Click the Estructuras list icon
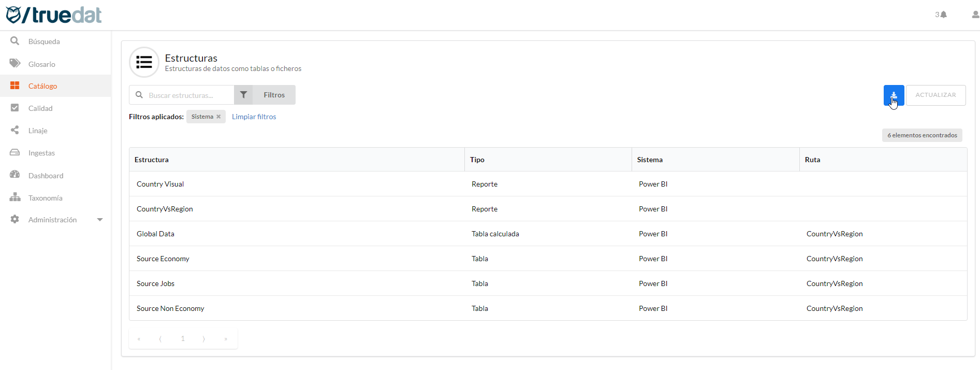 click(144, 62)
